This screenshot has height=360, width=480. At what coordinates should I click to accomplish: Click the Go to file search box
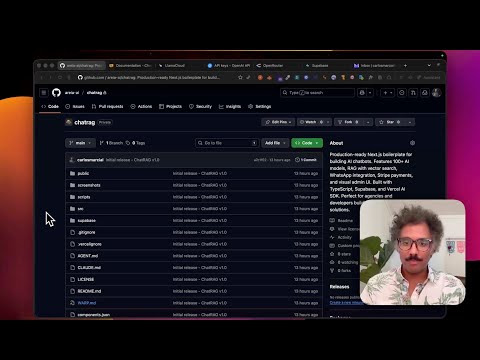click(x=227, y=143)
